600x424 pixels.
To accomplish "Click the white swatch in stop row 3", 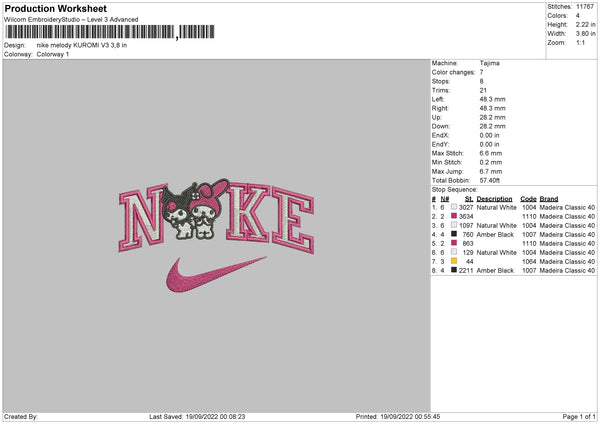I will pyautogui.click(x=454, y=225).
